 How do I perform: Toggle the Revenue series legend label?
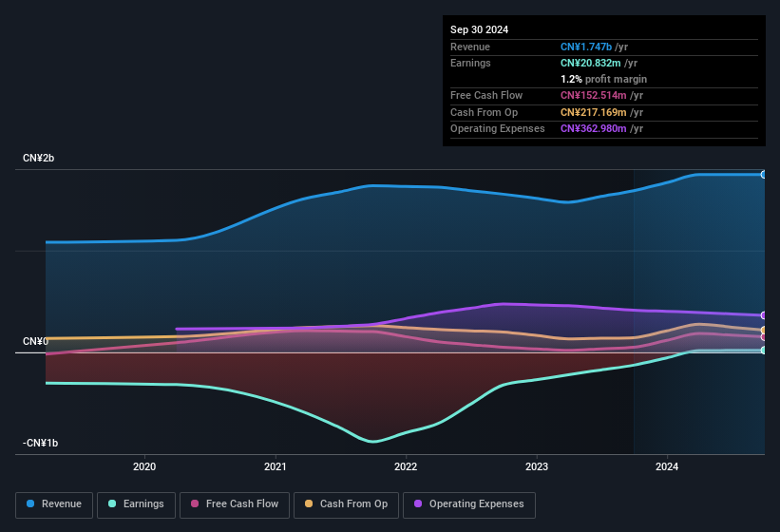point(62,504)
